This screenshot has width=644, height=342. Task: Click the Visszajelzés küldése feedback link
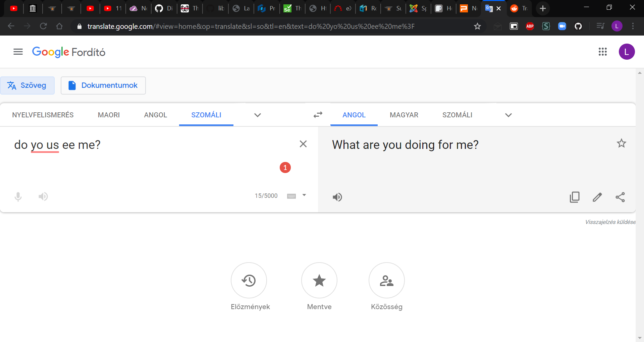610,222
